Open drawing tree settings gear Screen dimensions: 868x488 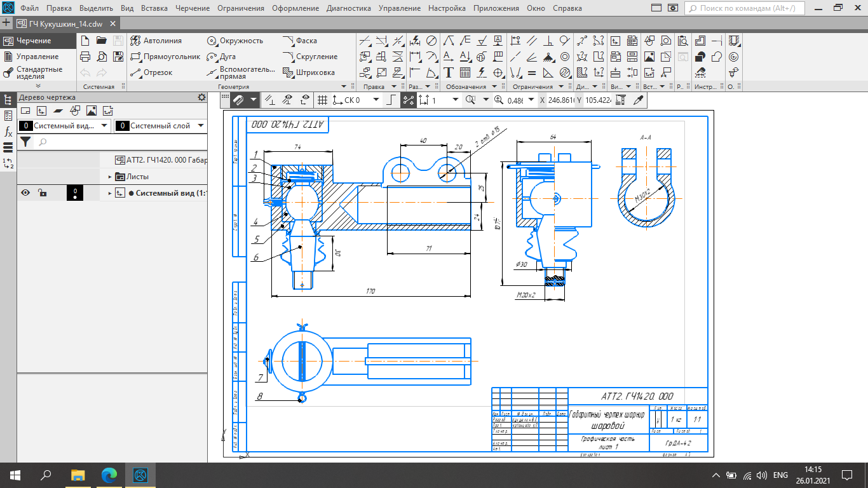201,97
